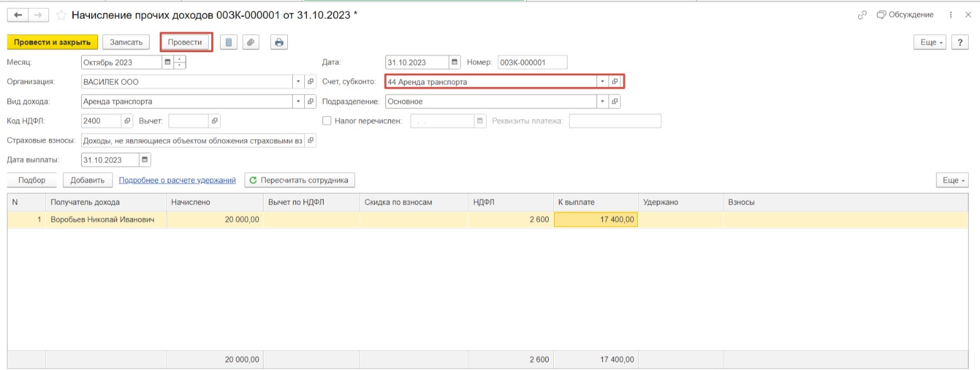
Task: Open calendar for the Дата field
Action: (x=454, y=62)
